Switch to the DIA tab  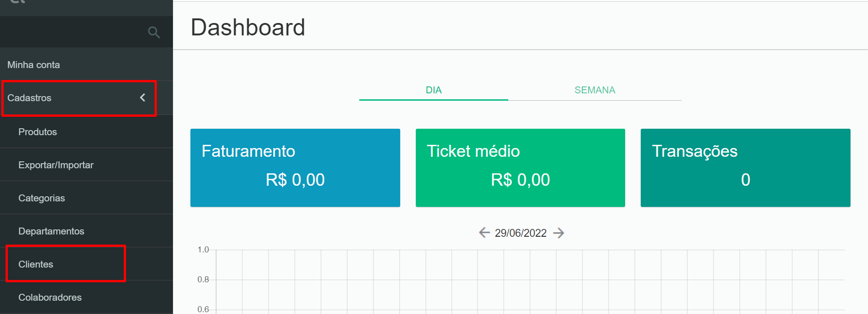click(x=433, y=90)
